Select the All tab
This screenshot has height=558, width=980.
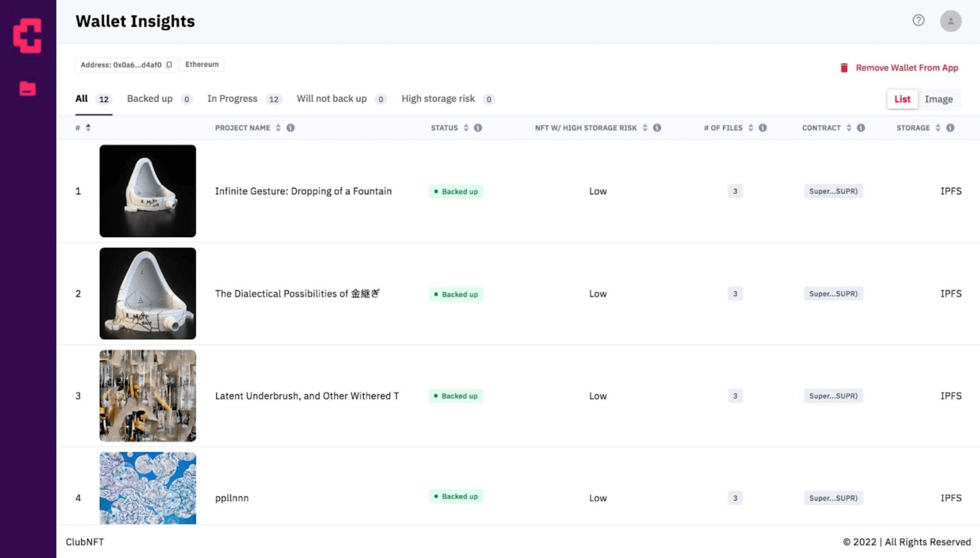pos(94,99)
